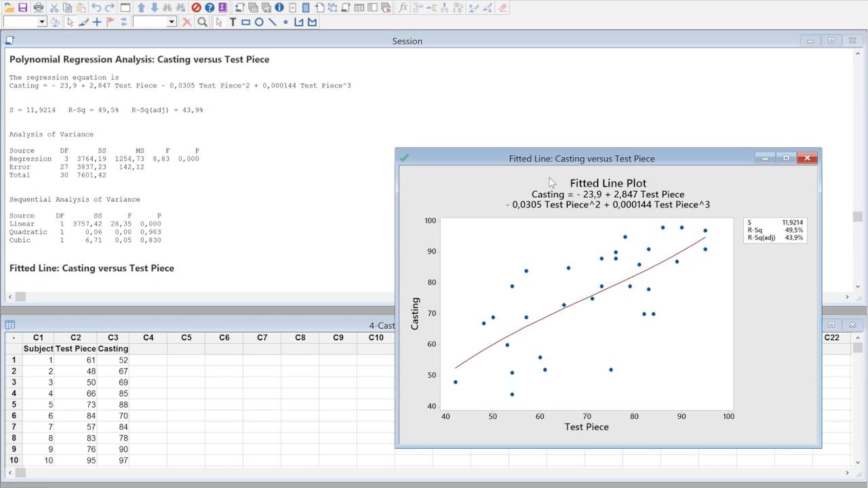Click the cell with value 61 in Test Piece
The width and height of the screenshot is (868, 488).
[76, 360]
